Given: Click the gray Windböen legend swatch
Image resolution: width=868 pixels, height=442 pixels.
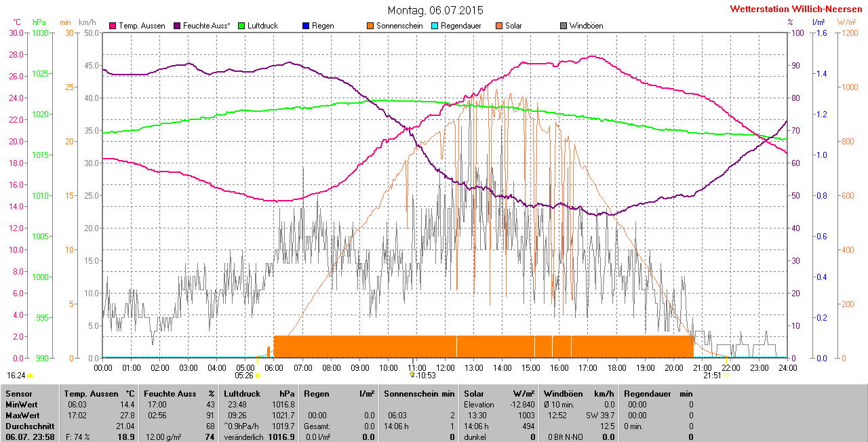Looking at the screenshot, I should click(x=564, y=26).
